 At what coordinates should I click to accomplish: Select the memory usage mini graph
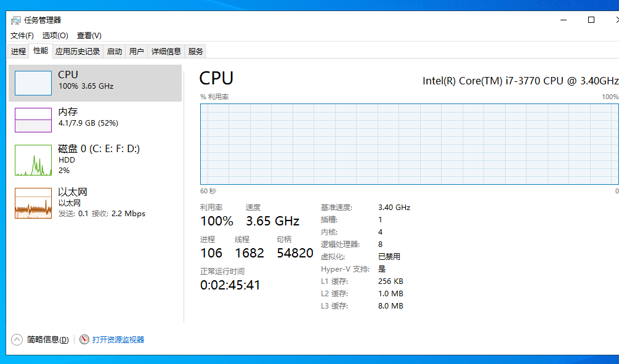[x=33, y=120]
